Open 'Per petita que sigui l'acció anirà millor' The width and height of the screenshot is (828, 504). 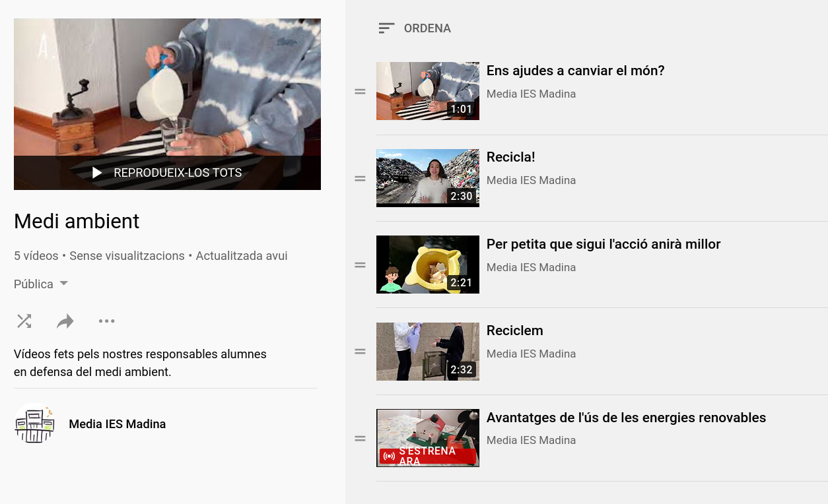(603, 244)
